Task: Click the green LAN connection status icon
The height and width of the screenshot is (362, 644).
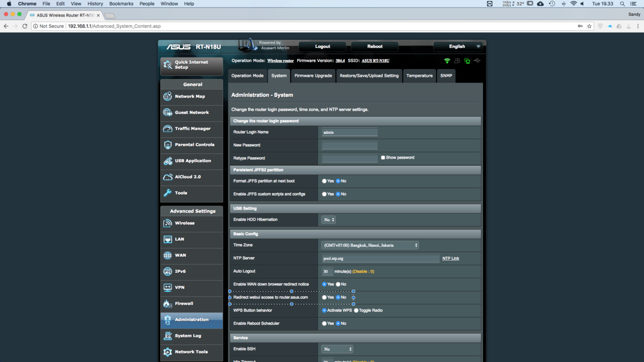Action: click(x=467, y=61)
